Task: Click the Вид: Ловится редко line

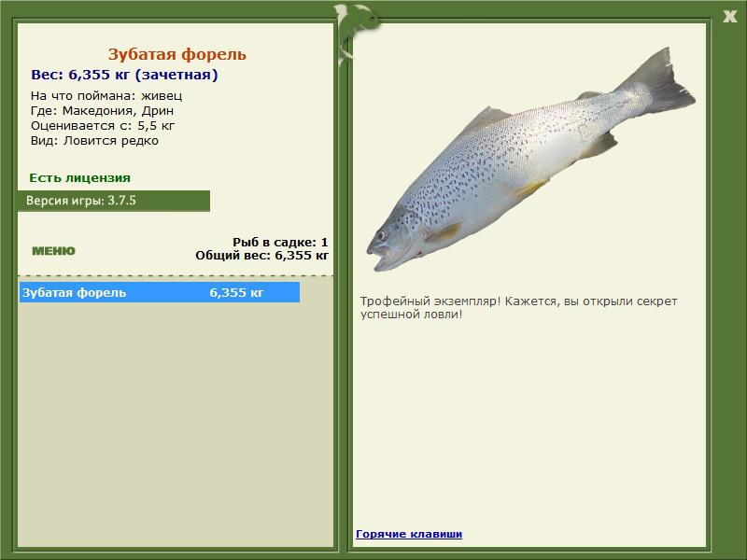Action: tap(94, 141)
